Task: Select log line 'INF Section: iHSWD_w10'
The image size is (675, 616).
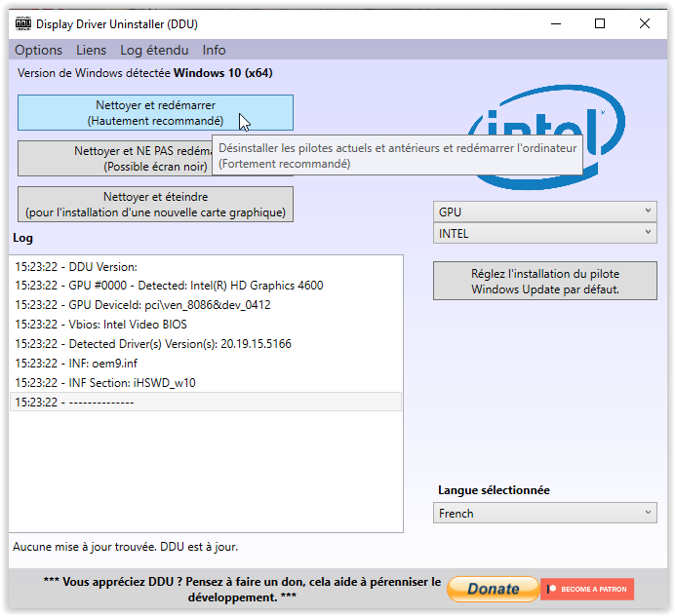Action: click(206, 383)
